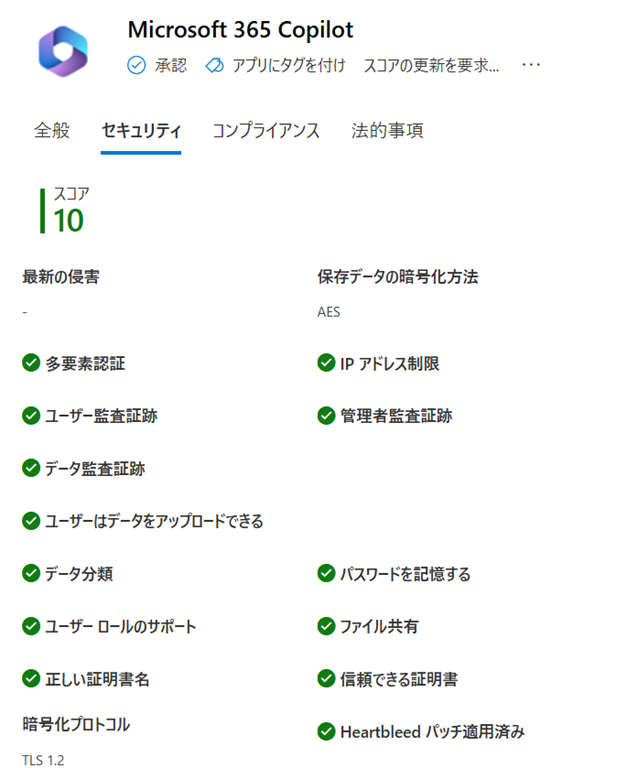638x768 pixels.
Task: Click スコアの更新を要求 link
Action: [431, 65]
